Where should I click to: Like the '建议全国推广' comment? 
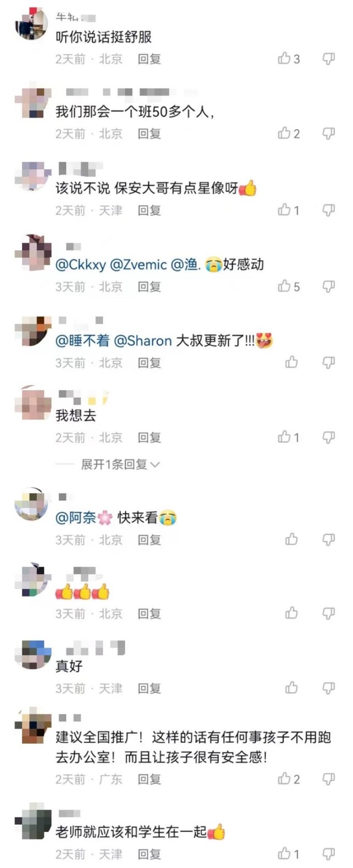285,779
